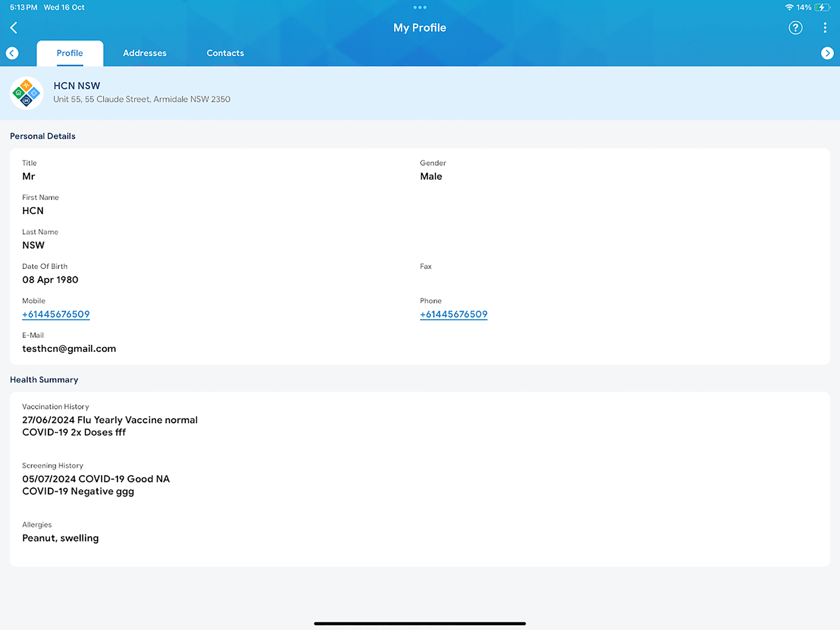Call the Mobile number +61445676509

(x=56, y=314)
